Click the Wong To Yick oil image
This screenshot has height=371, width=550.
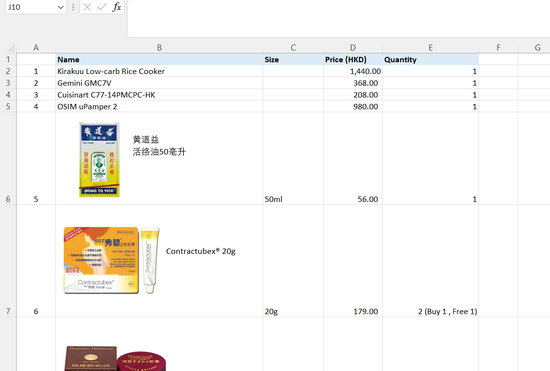[x=99, y=160]
